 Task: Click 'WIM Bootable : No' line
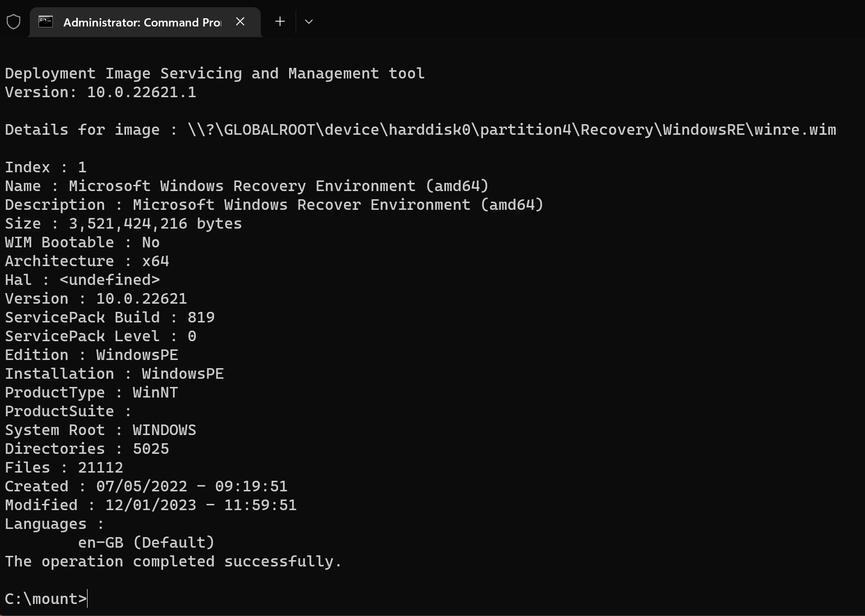[82, 243]
